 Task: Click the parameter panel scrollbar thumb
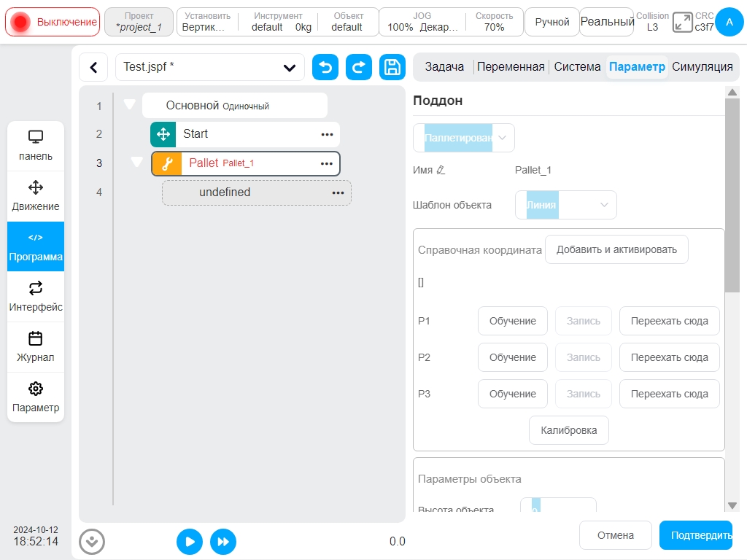(x=732, y=195)
